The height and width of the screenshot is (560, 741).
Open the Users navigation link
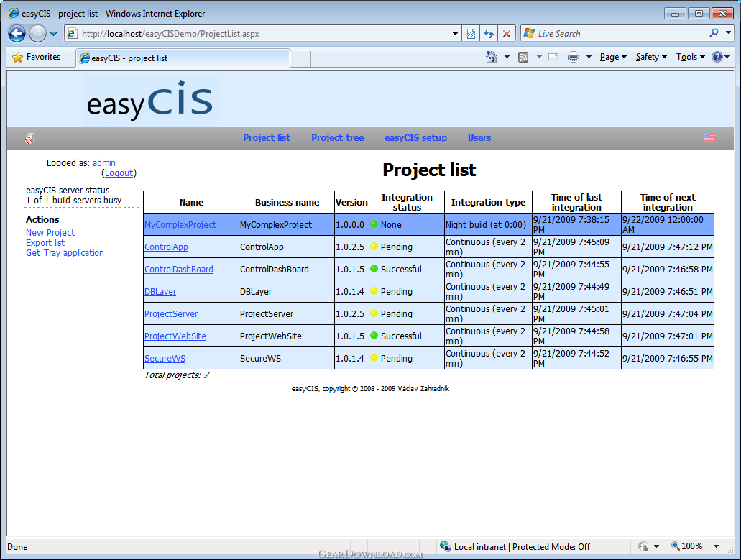479,138
